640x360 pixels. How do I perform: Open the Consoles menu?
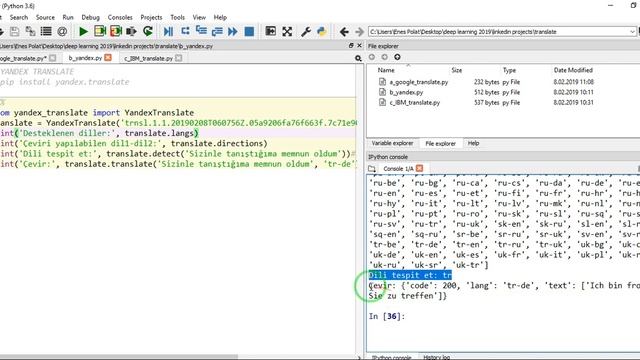click(120, 17)
